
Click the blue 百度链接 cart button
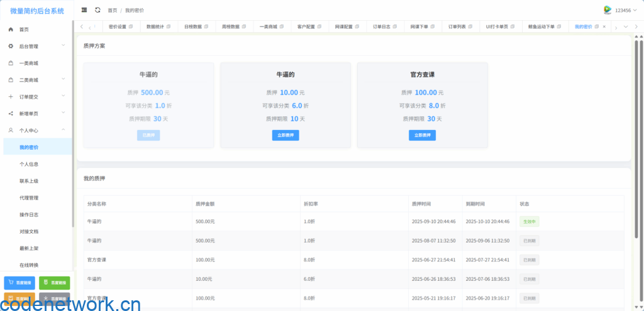click(x=19, y=283)
